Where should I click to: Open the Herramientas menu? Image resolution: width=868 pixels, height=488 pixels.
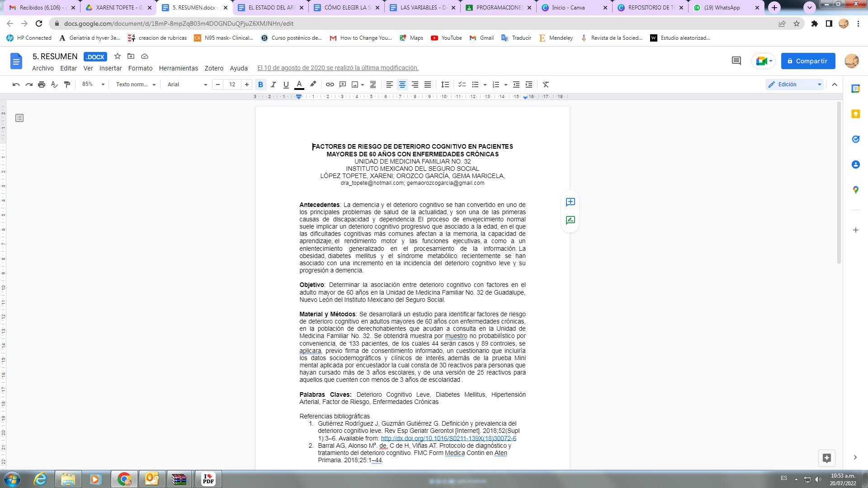[x=179, y=68]
